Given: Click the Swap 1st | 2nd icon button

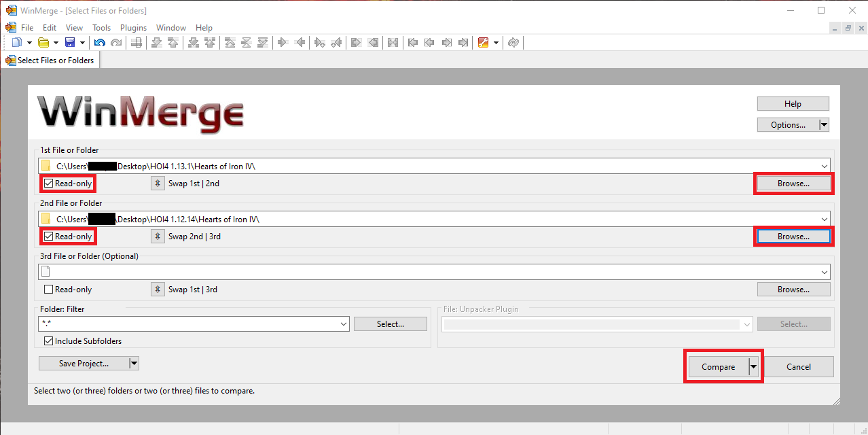Looking at the screenshot, I should pyautogui.click(x=158, y=184).
